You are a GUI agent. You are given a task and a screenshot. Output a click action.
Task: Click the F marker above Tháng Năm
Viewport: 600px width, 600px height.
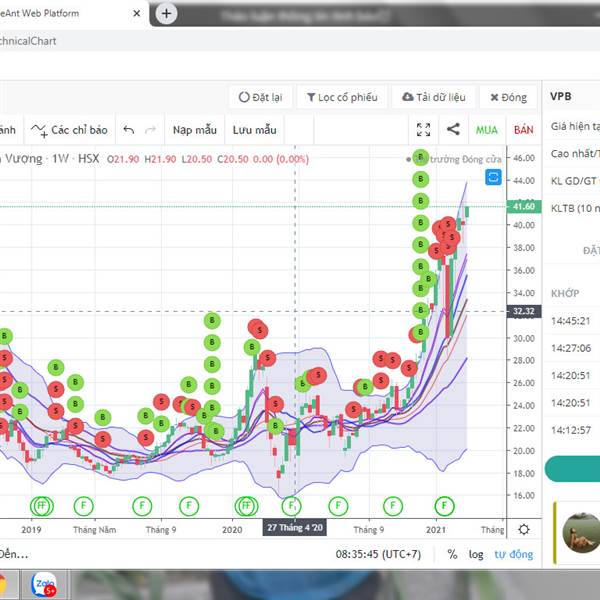tap(83, 506)
